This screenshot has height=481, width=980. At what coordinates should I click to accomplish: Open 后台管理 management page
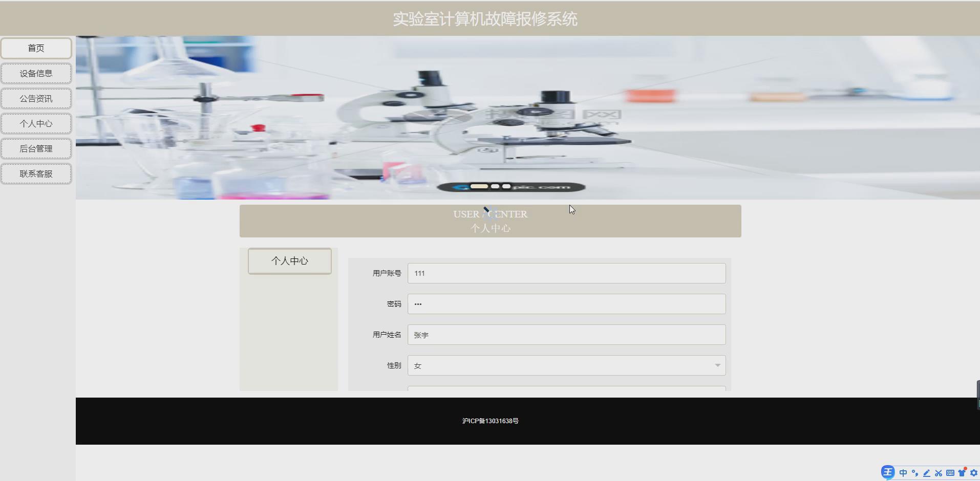pyautogui.click(x=36, y=148)
